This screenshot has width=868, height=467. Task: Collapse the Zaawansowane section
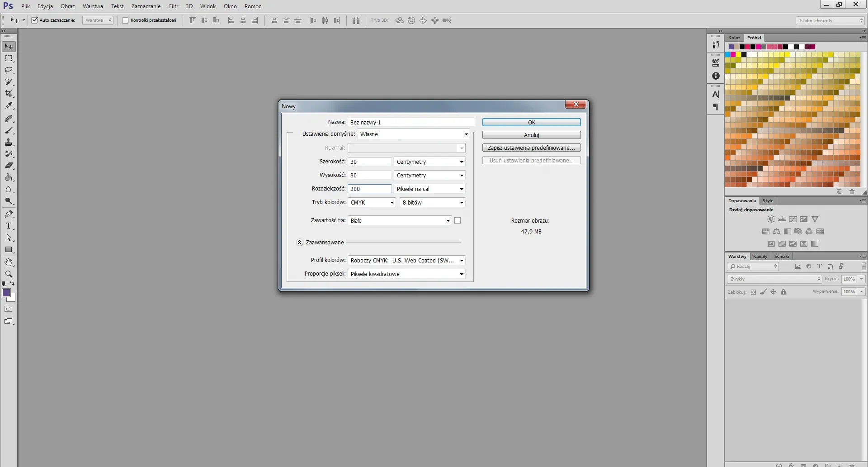[299, 243]
